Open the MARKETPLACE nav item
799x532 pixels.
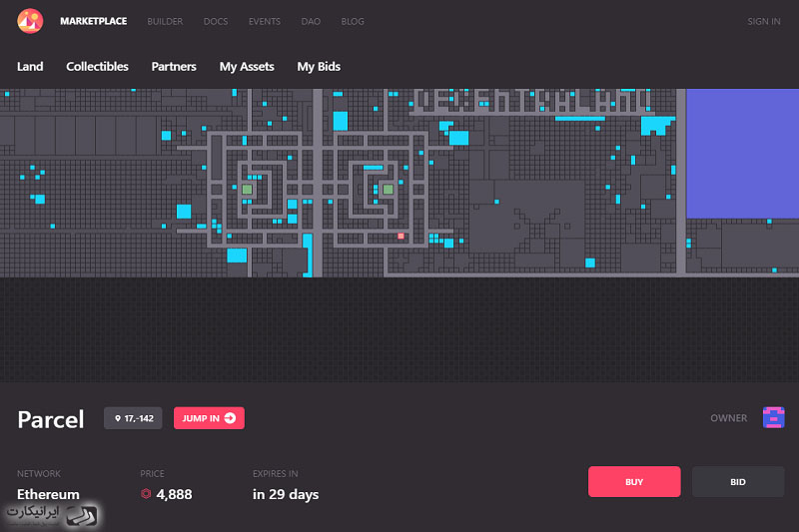coord(94,21)
